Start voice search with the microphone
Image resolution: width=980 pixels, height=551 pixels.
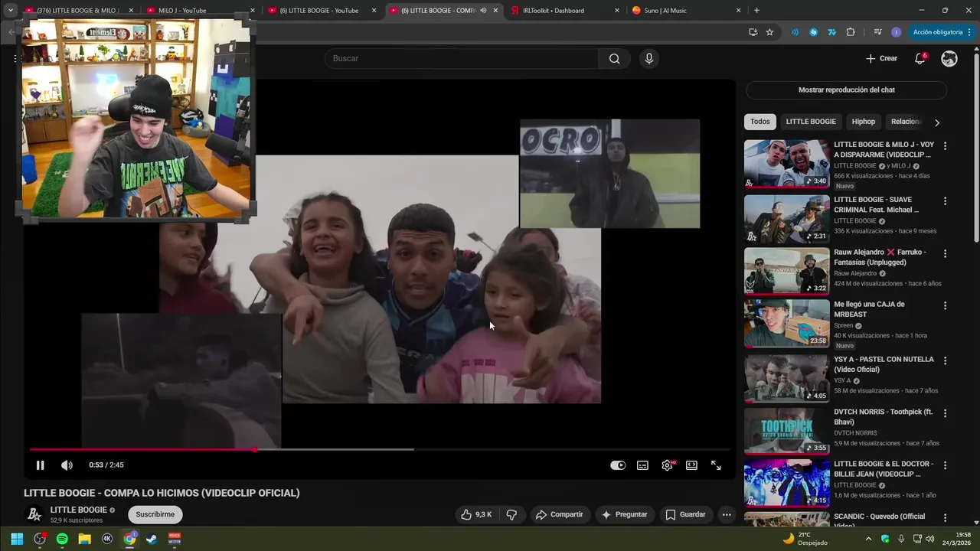tap(649, 59)
